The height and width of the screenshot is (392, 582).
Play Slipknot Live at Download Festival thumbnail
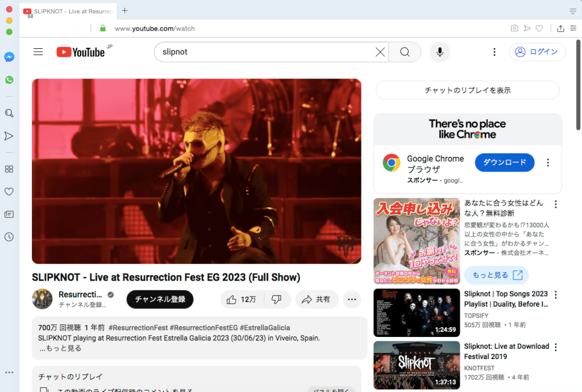pos(417,365)
